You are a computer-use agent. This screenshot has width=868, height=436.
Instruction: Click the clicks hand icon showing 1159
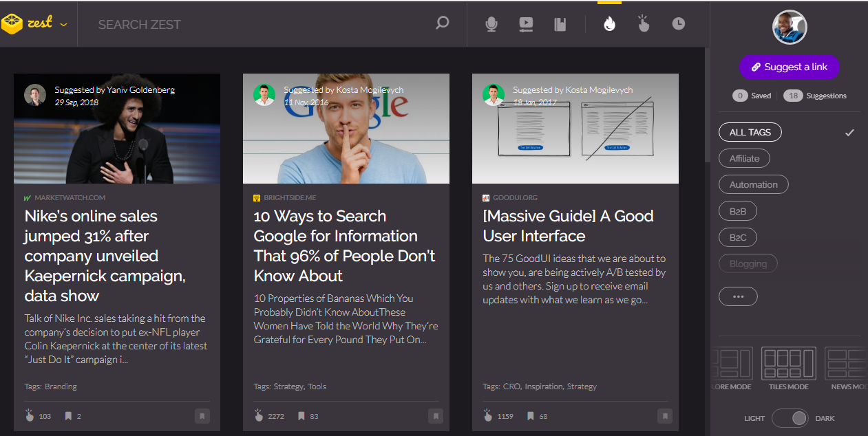(487, 415)
